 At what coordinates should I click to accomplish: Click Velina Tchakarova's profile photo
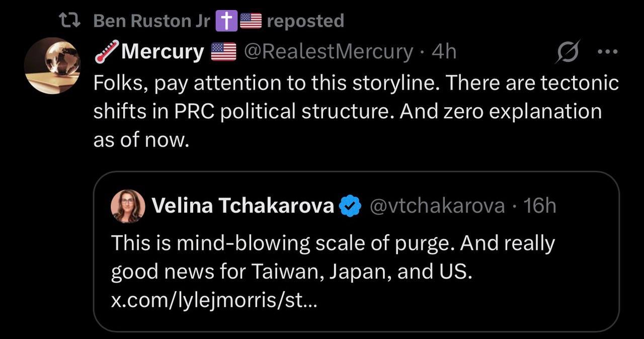pos(128,206)
